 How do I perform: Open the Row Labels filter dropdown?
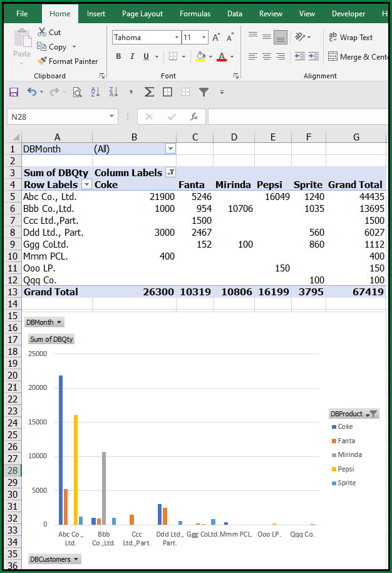point(86,184)
